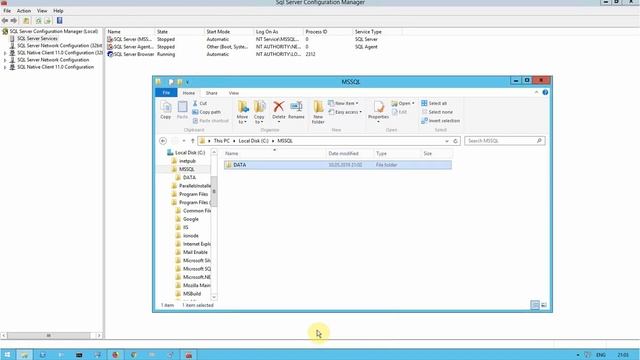
Task: Select SQL Server Services in the tree
Action: pyautogui.click(x=37, y=38)
